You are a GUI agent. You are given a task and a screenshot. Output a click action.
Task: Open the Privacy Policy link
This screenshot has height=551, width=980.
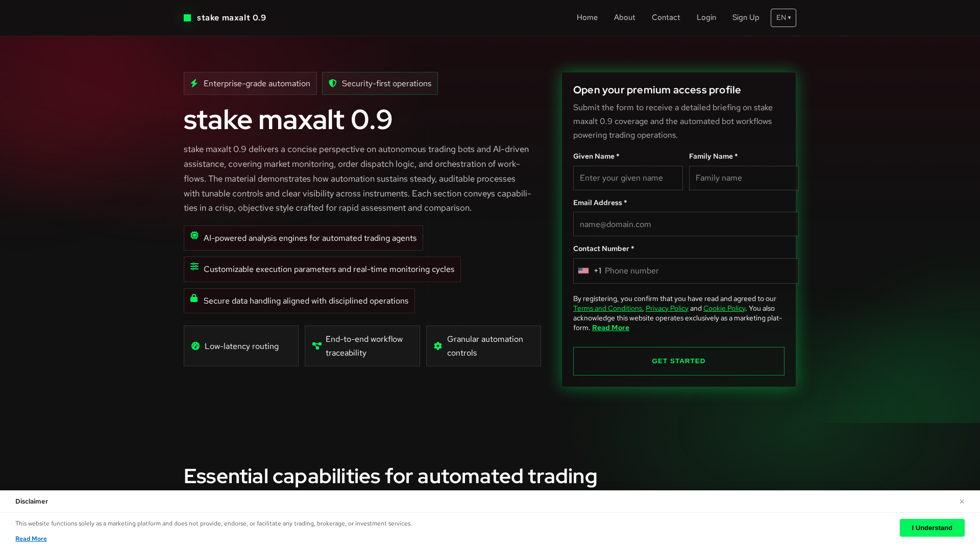(667, 308)
